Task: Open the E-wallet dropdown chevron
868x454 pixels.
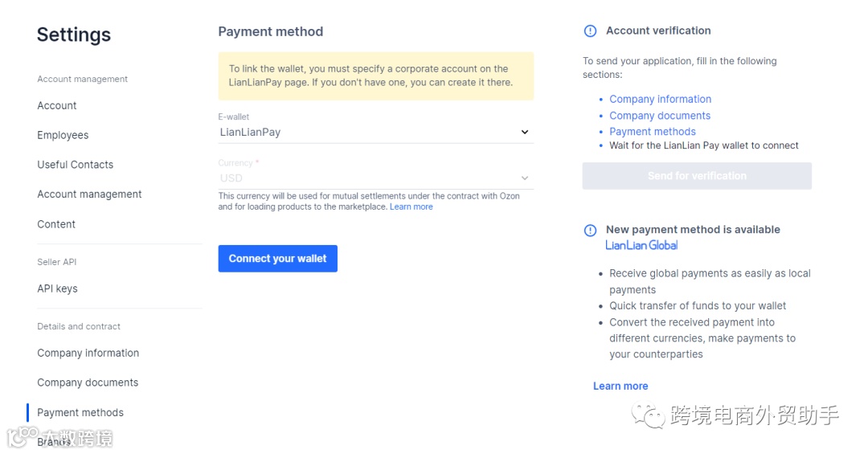Action: (x=525, y=132)
